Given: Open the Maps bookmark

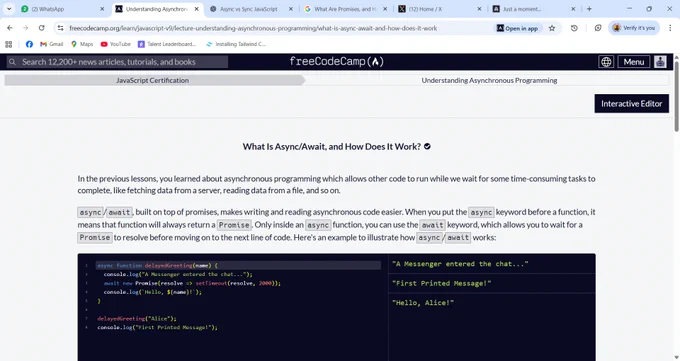Looking at the screenshot, I should (82, 44).
